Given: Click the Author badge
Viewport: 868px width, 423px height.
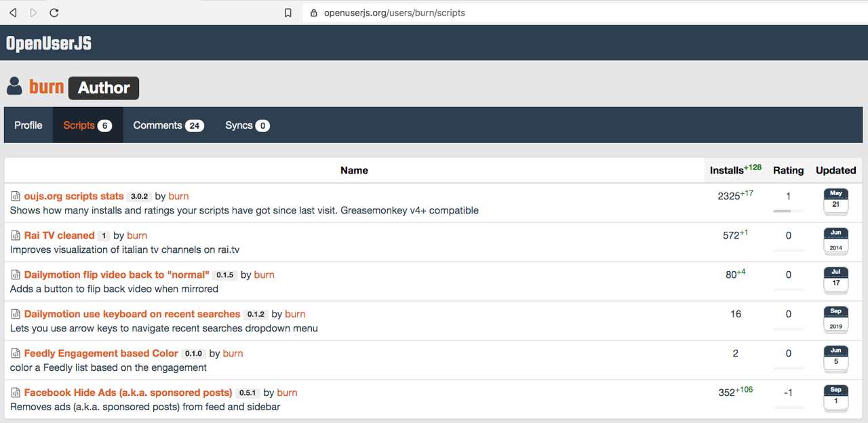Looking at the screenshot, I should (x=104, y=88).
